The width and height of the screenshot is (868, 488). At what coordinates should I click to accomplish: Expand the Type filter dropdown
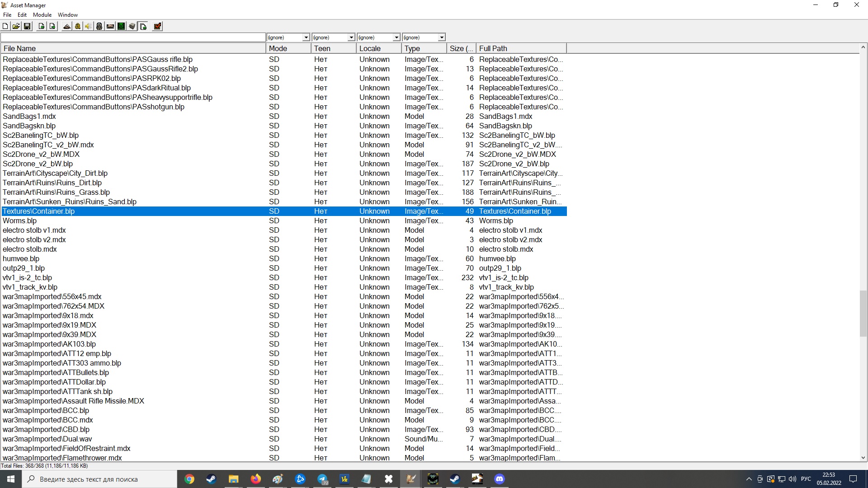pos(442,38)
